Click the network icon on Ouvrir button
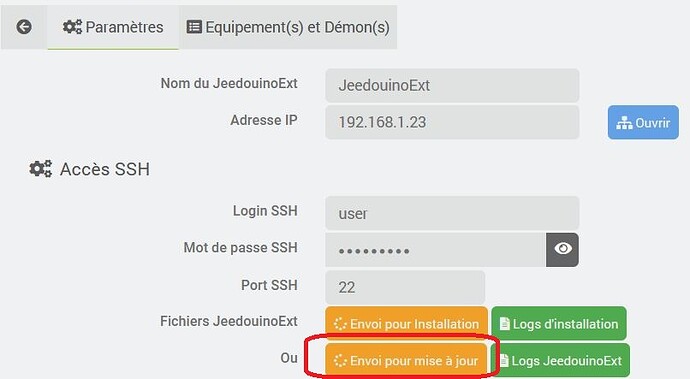 (x=624, y=123)
